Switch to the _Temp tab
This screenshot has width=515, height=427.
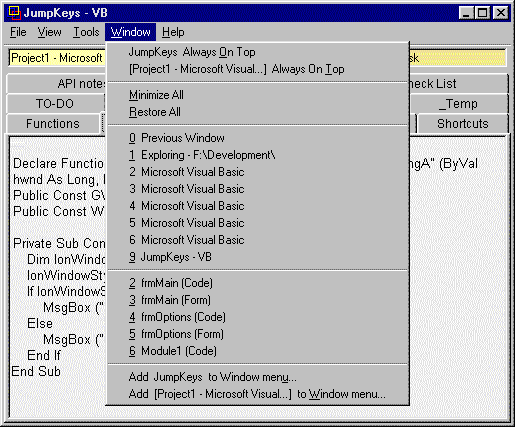[x=459, y=104]
